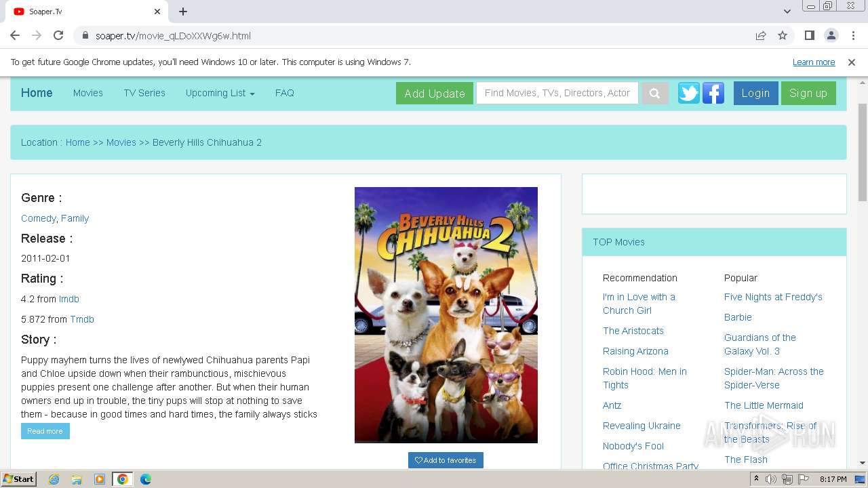Open the site info padlock icon
Screen dimensions: 868x488
85,36
